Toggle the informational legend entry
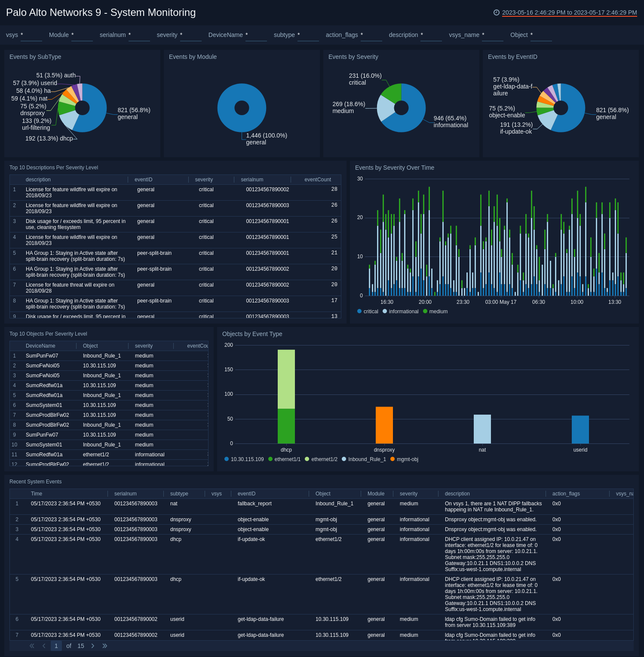Screen dimensions: 644x657 point(401,311)
